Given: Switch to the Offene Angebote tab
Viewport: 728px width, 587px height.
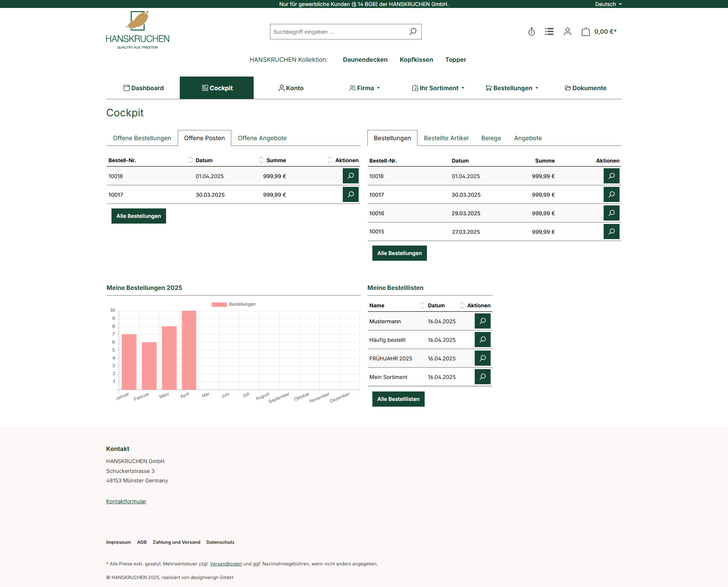Looking at the screenshot, I should [x=262, y=138].
